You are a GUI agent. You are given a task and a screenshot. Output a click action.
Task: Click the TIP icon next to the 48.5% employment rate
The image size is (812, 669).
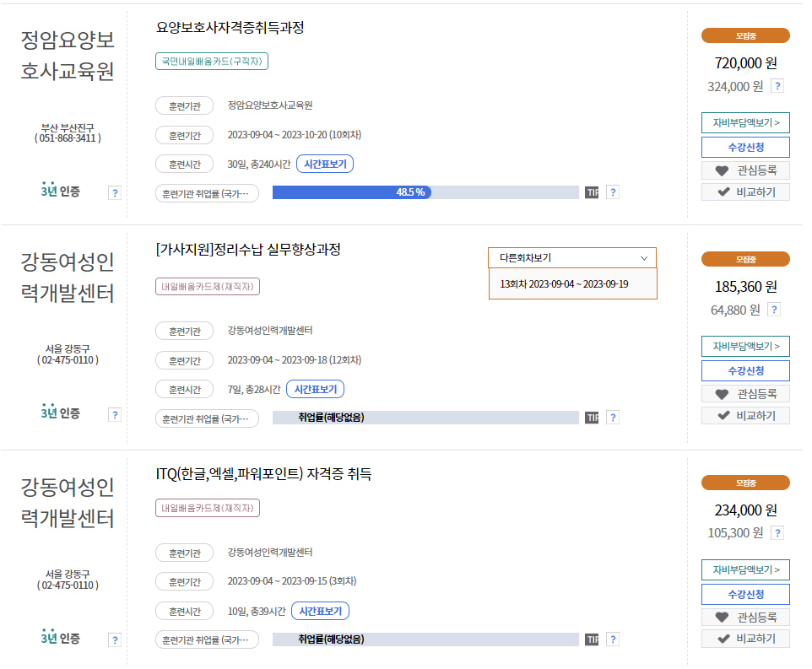point(593,192)
